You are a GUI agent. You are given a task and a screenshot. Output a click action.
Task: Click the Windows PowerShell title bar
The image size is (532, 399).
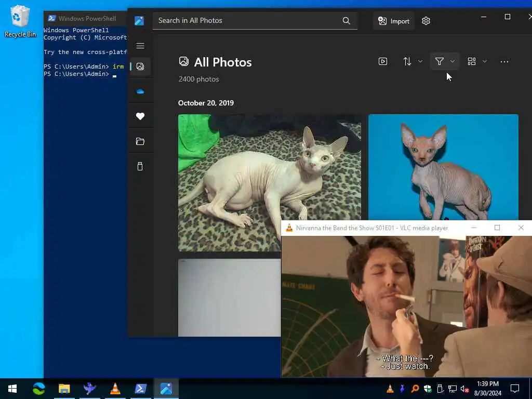click(86, 18)
